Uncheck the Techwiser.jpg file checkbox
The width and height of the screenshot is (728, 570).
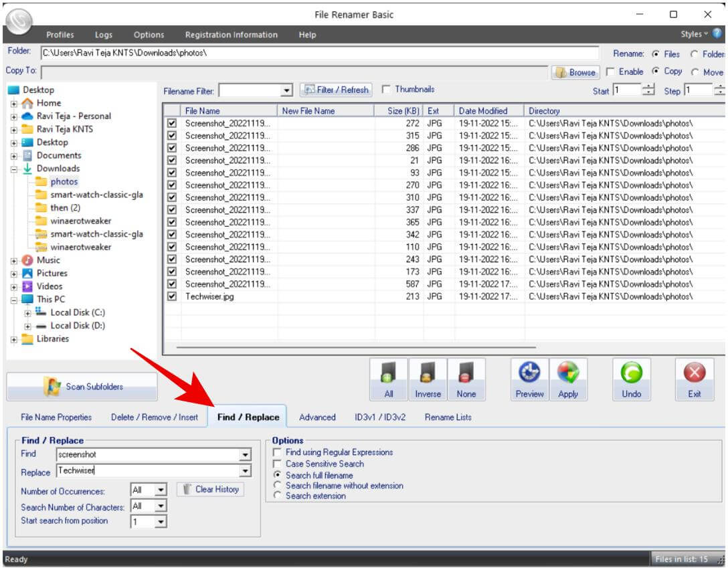pos(172,296)
